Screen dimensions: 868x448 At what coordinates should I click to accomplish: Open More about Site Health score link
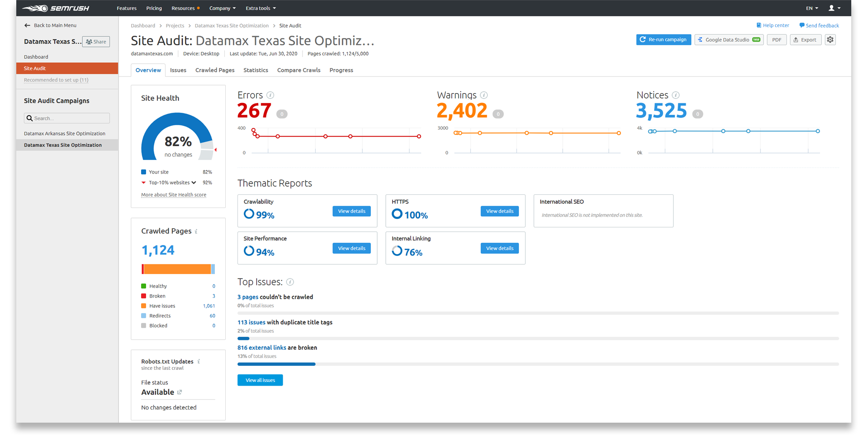174,195
